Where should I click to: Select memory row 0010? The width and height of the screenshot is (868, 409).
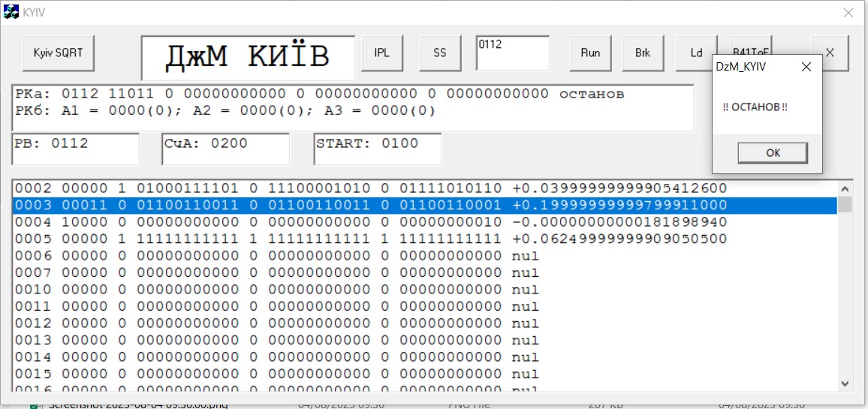(424, 290)
